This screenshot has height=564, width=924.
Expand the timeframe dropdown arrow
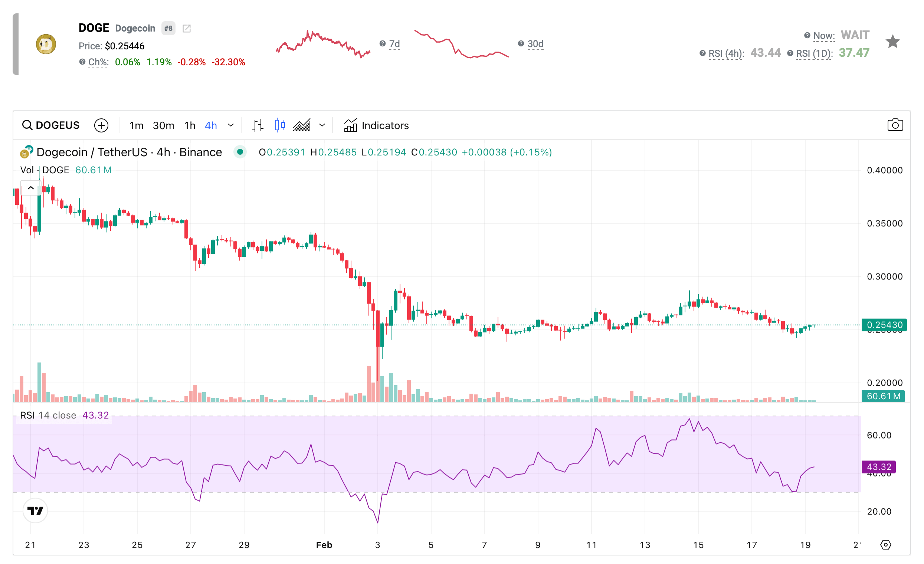click(x=231, y=125)
